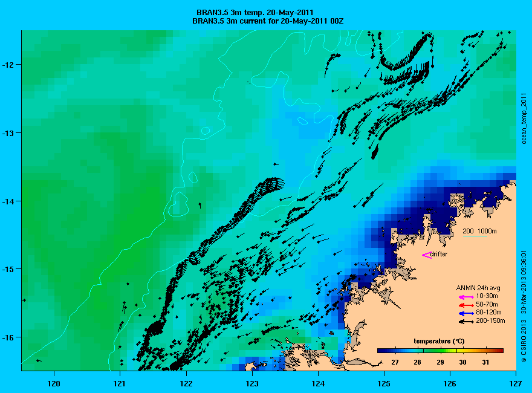Click the '© CSIRO 2013' copyright timestamp text

tap(524, 307)
